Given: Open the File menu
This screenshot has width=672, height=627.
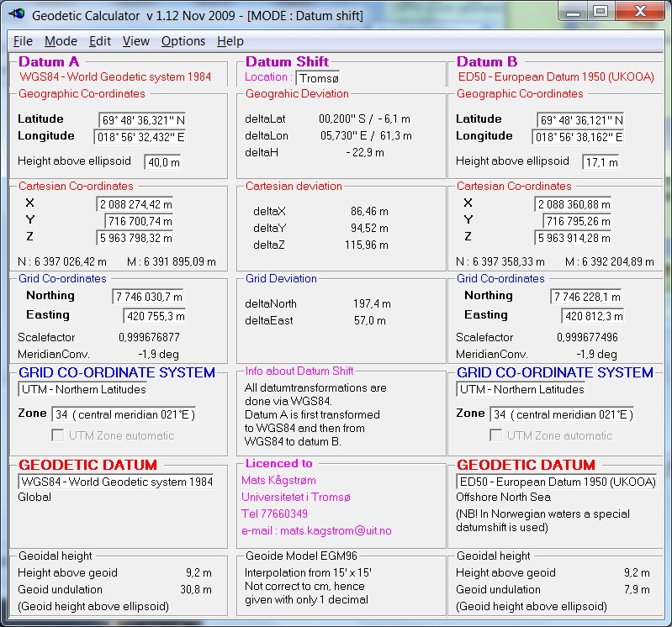Looking at the screenshot, I should [23, 41].
